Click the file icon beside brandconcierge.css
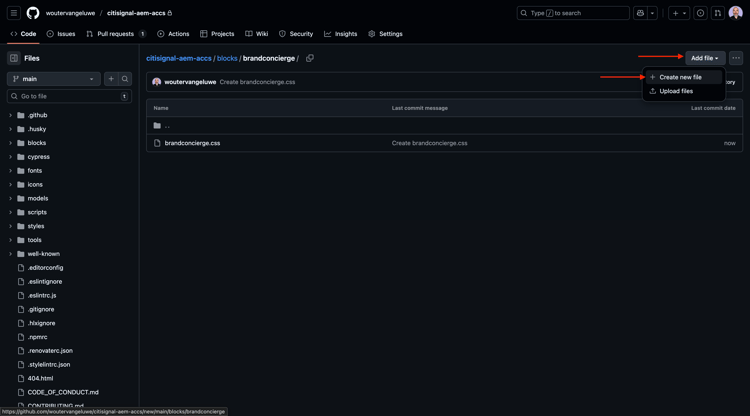Screen dimensions: 750x416 tap(157, 143)
